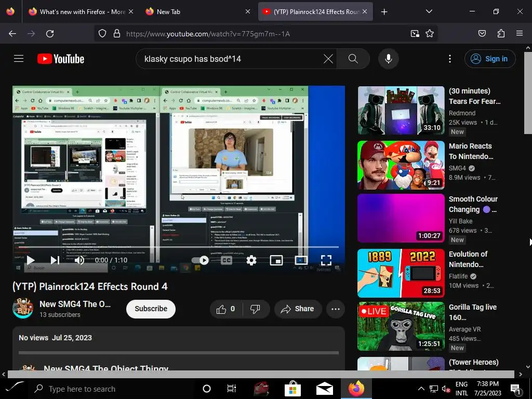Start voice search with microphone icon

point(389,59)
